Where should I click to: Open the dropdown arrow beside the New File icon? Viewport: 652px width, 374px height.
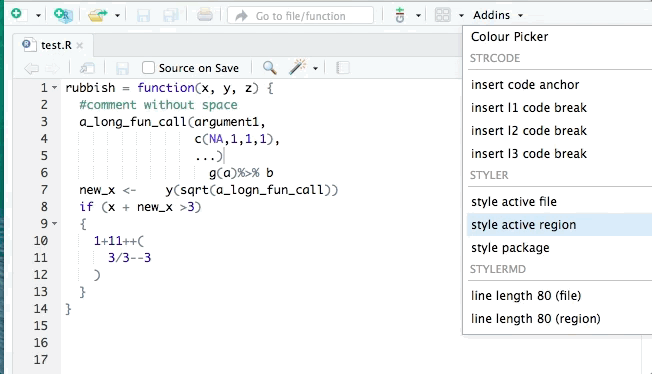tap(38, 16)
